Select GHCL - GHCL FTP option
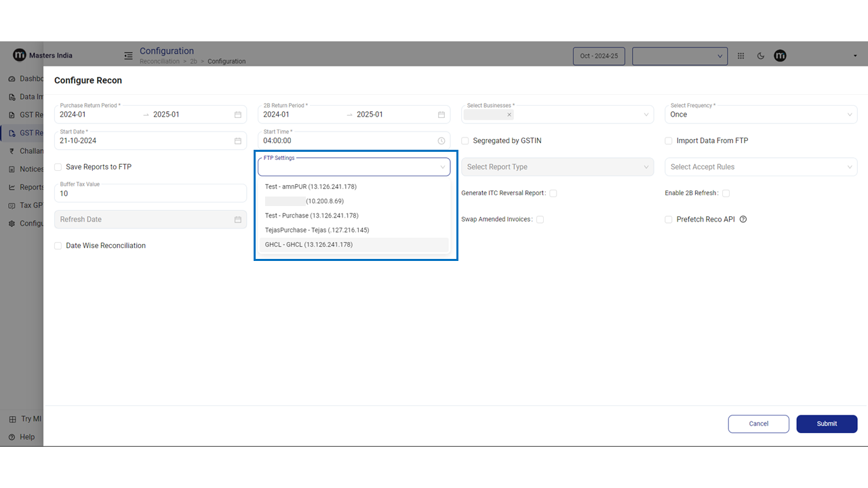Image resolution: width=868 pixels, height=488 pixels. (x=309, y=245)
